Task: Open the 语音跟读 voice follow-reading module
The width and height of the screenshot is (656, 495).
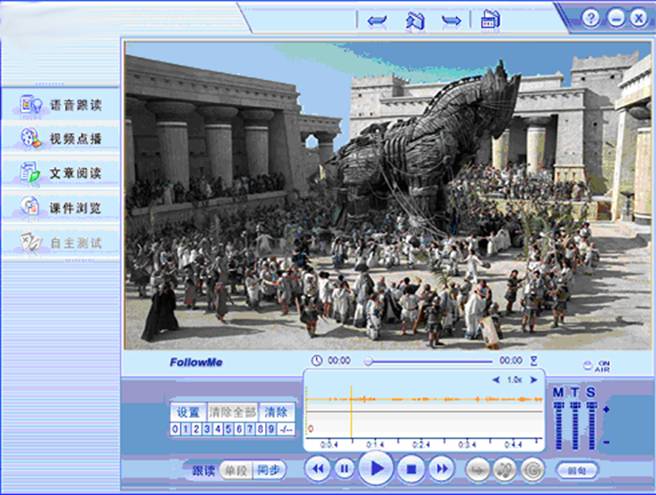Action: (x=61, y=105)
